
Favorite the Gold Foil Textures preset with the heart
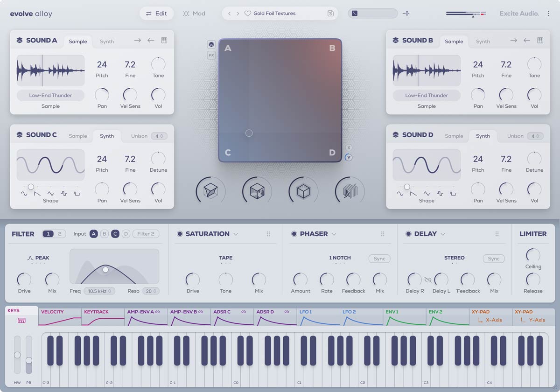pyautogui.click(x=248, y=14)
